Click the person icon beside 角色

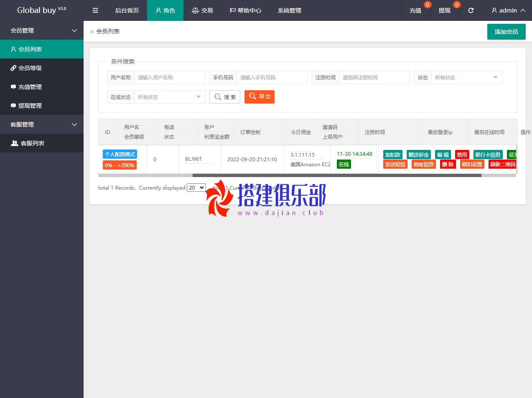pos(158,10)
